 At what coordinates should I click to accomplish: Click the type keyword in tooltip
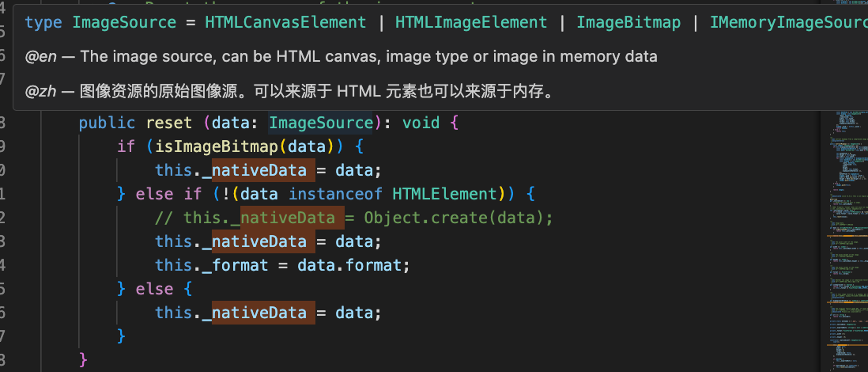(43, 22)
